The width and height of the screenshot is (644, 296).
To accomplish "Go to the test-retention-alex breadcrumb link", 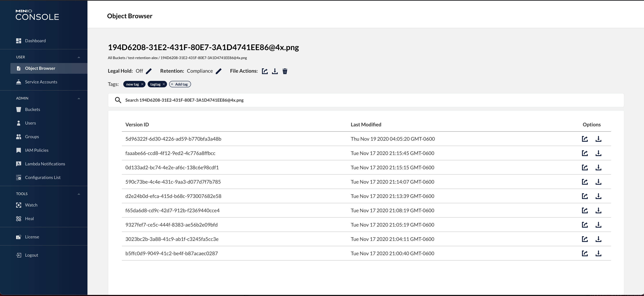I will click(143, 58).
